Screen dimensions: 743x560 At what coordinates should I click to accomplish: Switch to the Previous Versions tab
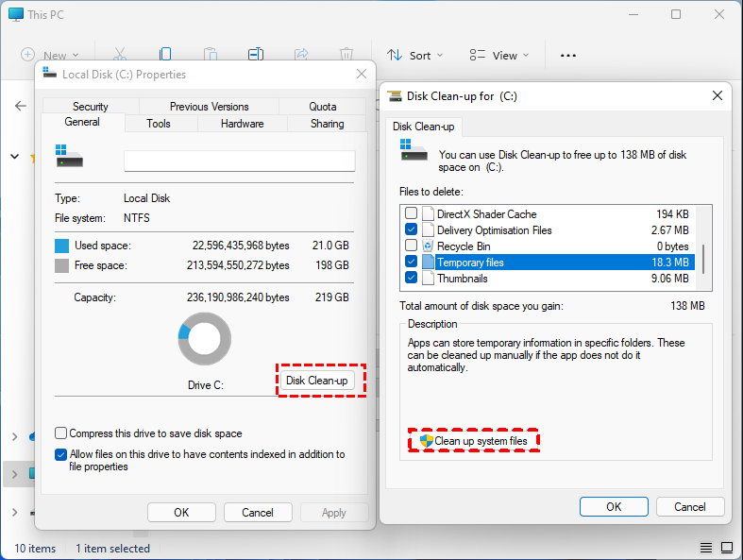(x=209, y=106)
